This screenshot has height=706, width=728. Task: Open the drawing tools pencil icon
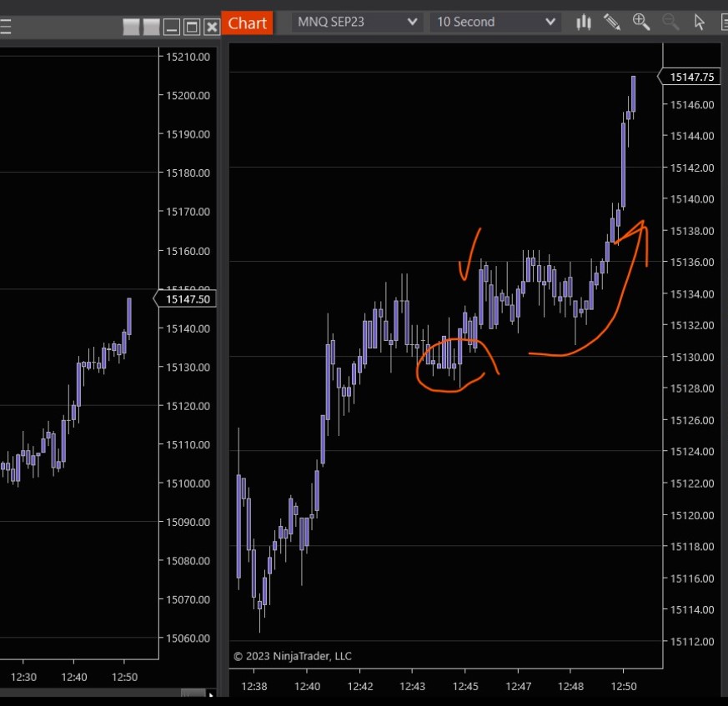[612, 22]
